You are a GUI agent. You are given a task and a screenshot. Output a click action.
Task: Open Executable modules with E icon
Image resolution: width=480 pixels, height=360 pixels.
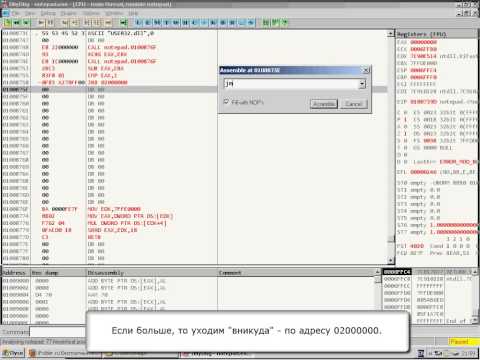pos(148,23)
